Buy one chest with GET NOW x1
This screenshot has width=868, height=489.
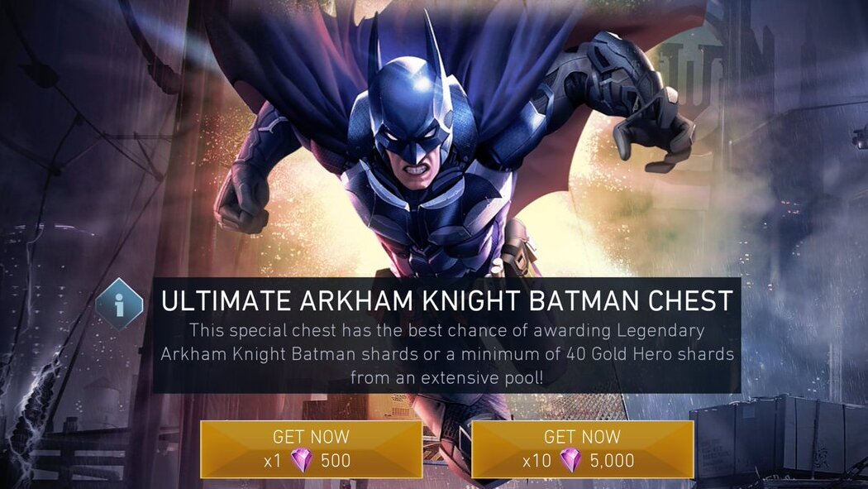311,449
